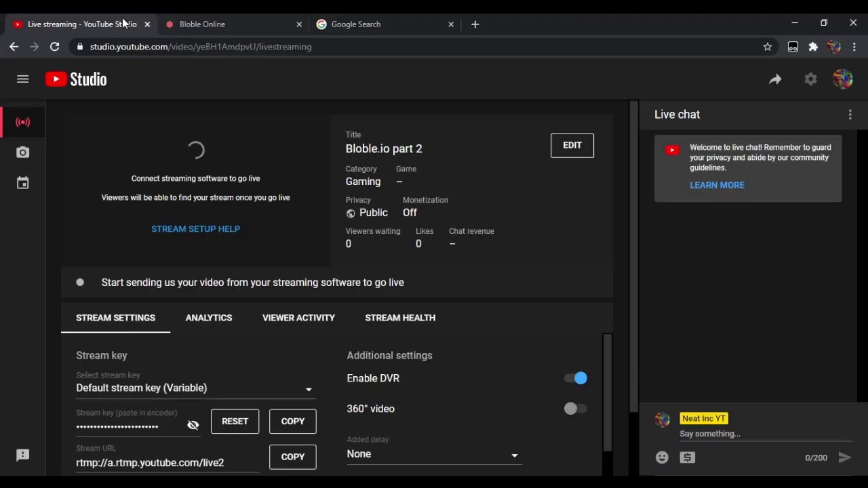
Task: Click the browser profile avatar in toolbar
Action: click(x=834, y=47)
